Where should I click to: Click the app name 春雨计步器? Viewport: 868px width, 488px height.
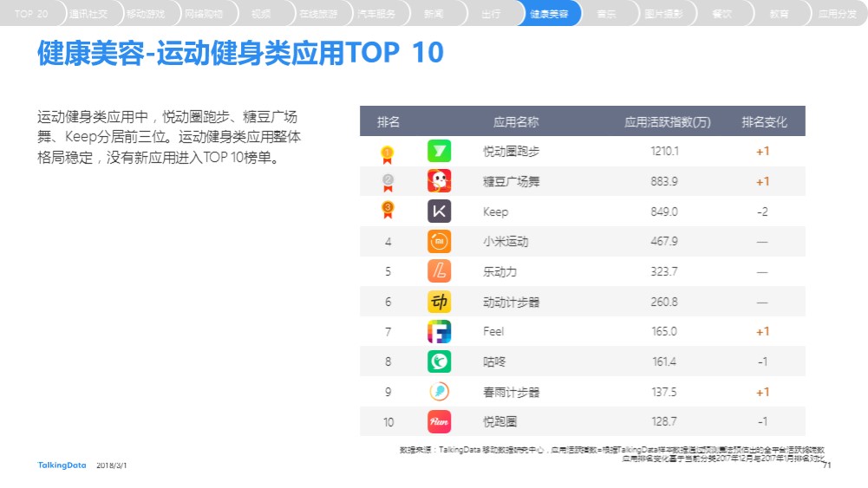tap(511, 393)
